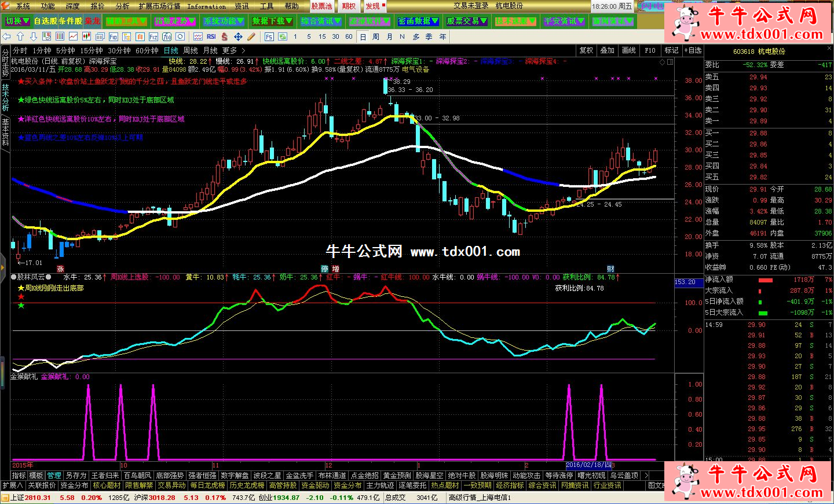Click the F12 trading toolbar icon
Image resolution: width=834 pixels, height=504 pixels.
click(153, 36)
